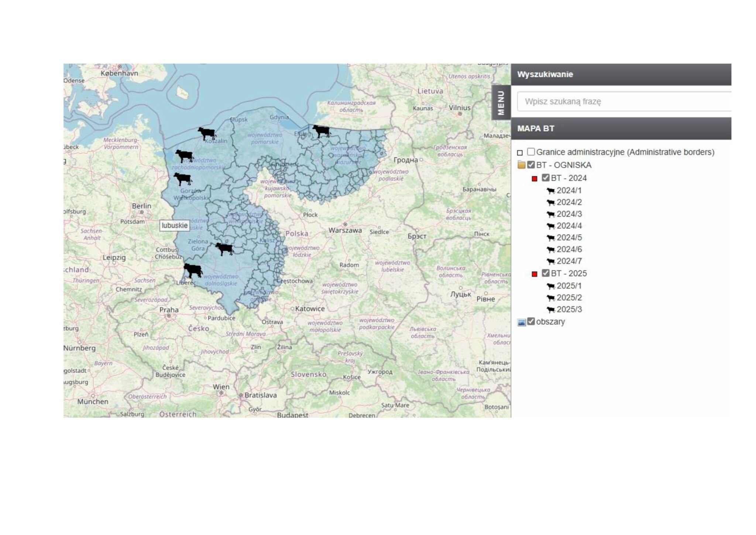The height and width of the screenshot is (535, 756).
Task: Click the cow icon beside 2024/1
Action: pyautogui.click(x=551, y=191)
